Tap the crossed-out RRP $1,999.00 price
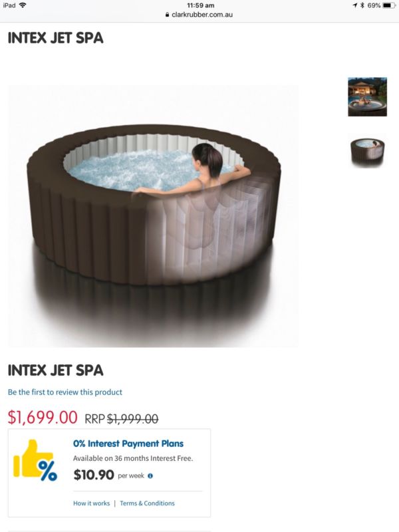 click(122, 419)
